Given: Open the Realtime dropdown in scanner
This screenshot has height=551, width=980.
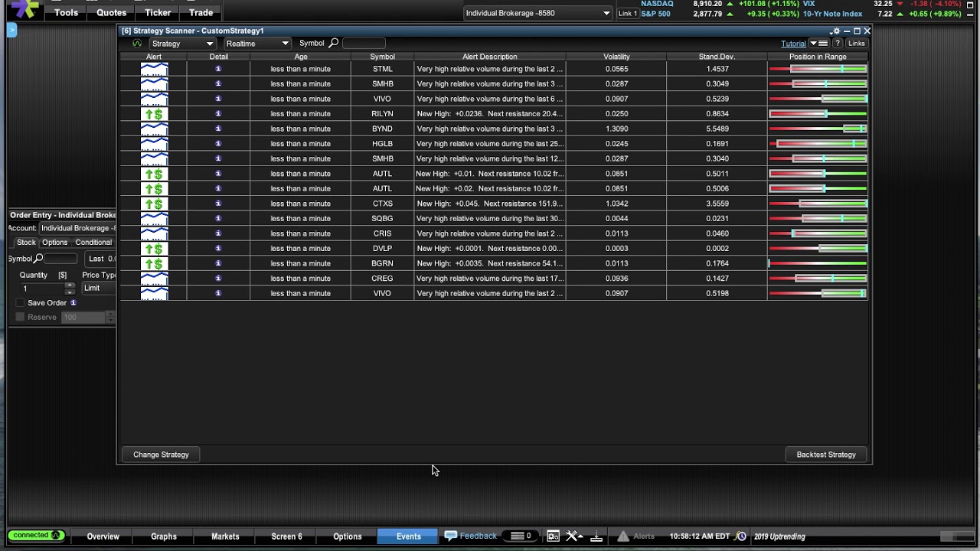Looking at the screenshot, I should 257,44.
